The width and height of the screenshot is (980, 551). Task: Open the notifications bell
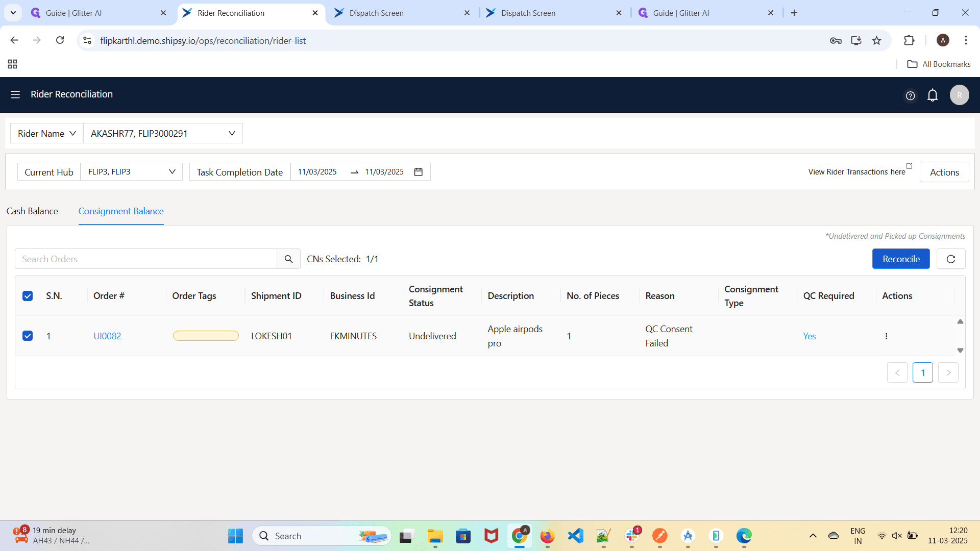tap(933, 95)
